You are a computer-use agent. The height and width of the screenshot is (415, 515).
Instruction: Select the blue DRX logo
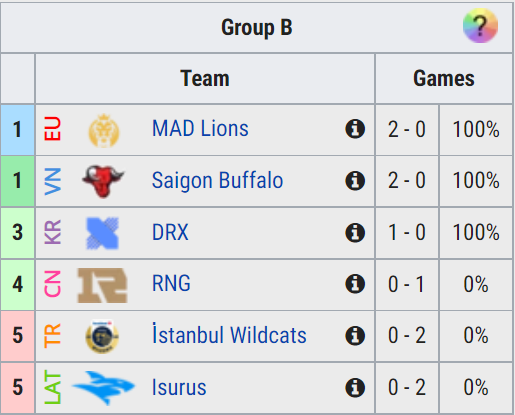coord(102,233)
